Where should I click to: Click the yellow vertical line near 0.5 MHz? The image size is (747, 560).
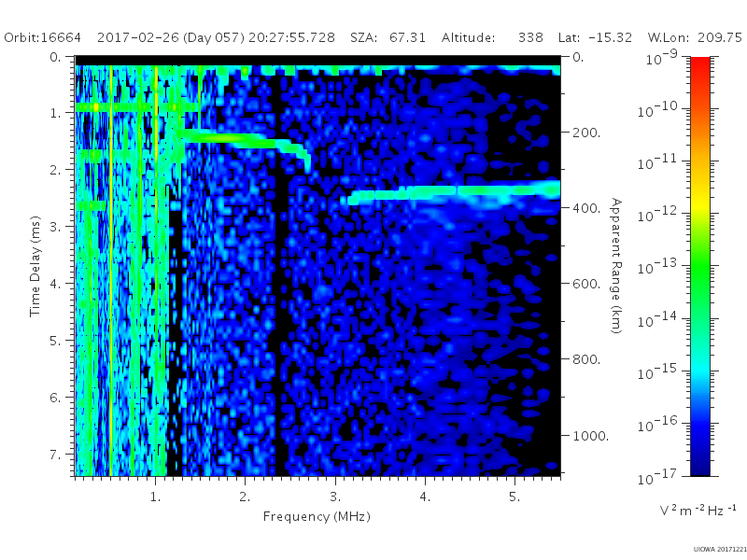tap(110, 272)
